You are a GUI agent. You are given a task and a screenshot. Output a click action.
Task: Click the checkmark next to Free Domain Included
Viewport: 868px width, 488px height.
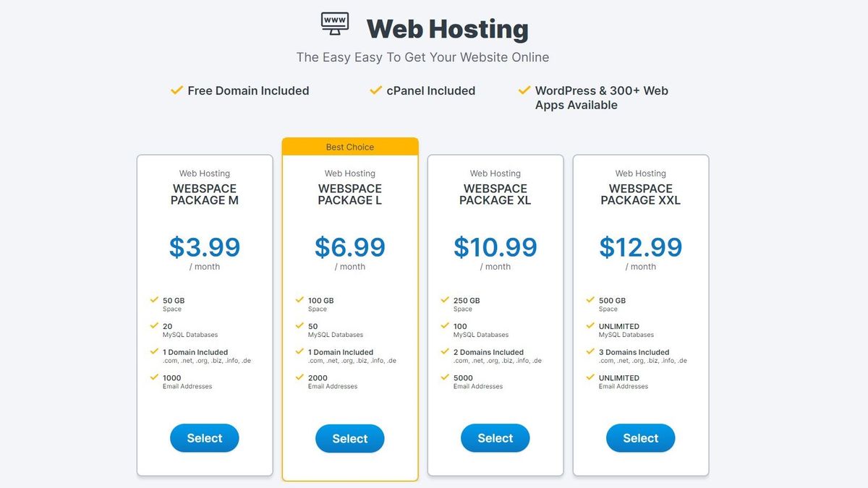click(x=176, y=90)
